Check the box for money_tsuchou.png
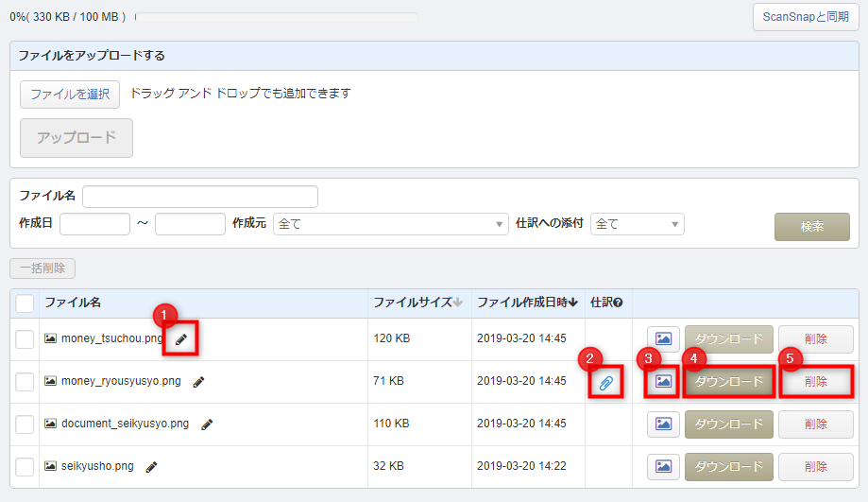The height and width of the screenshot is (502, 868). pyautogui.click(x=25, y=339)
